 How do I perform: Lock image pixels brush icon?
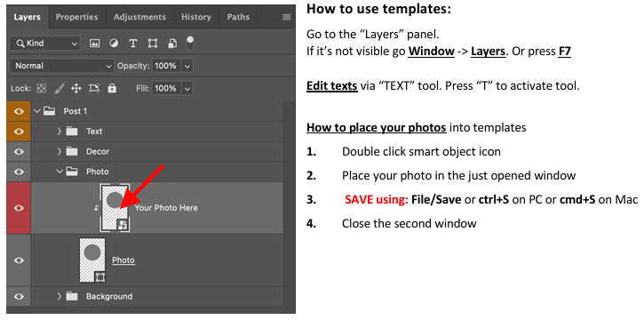tap(60, 88)
